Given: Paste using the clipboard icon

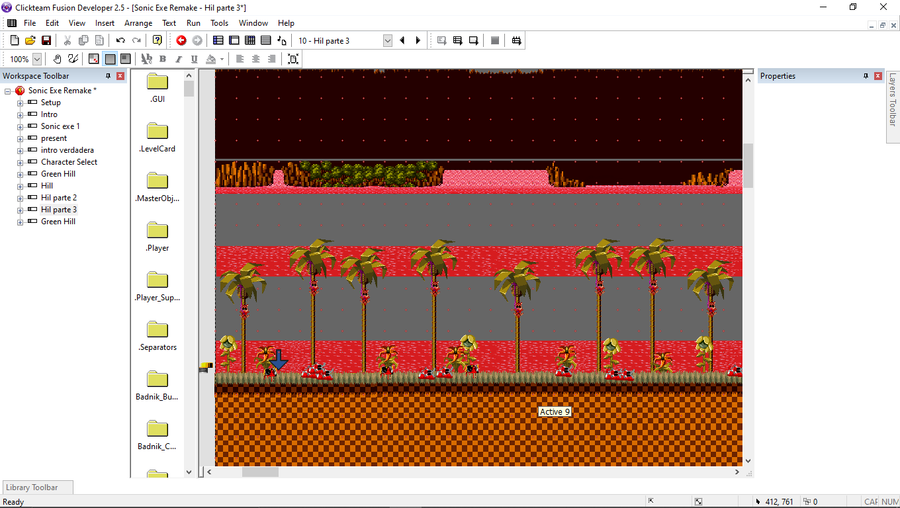Looking at the screenshot, I should pos(99,40).
